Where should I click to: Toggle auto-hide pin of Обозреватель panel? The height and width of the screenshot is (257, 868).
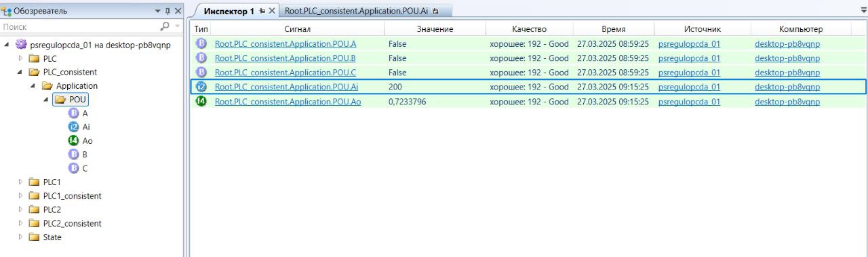click(168, 12)
